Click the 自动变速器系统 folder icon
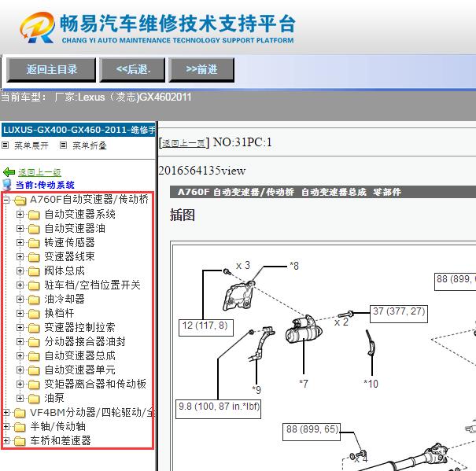 pyautogui.click(x=34, y=215)
